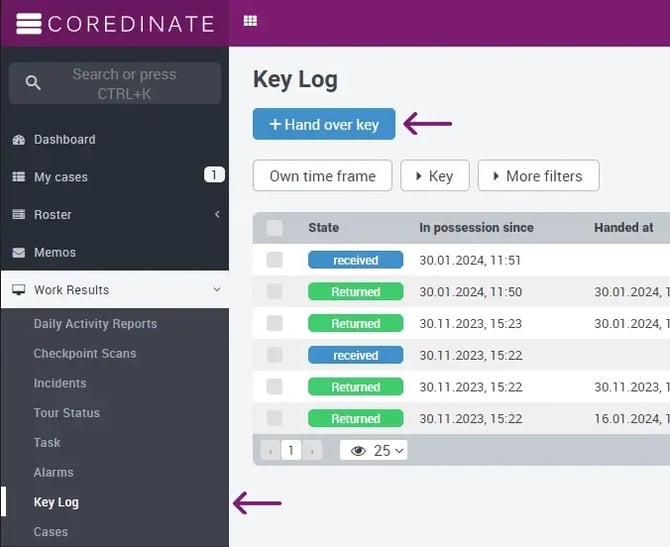Toggle the select-all checkbox in table header
The height and width of the screenshot is (547, 670).
point(274,228)
